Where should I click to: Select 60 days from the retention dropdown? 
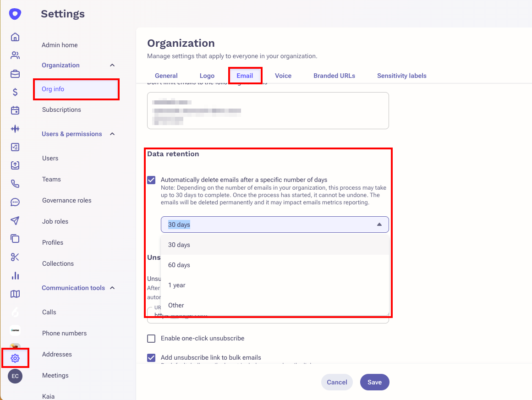pyautogui.click(x=179, y=265)
